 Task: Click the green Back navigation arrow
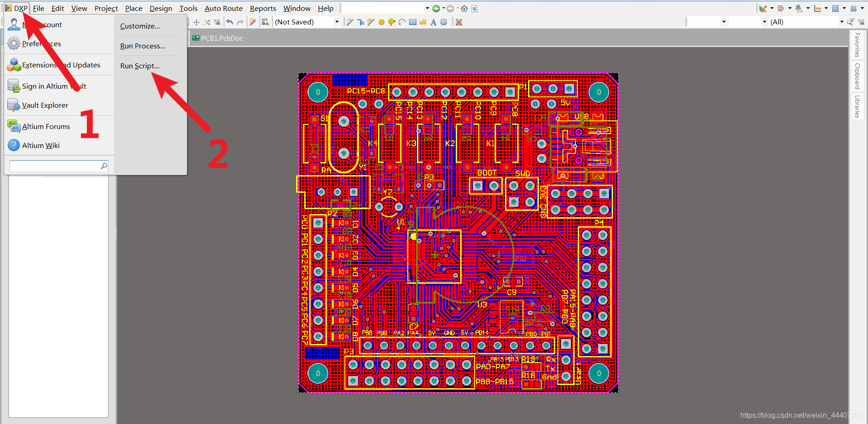point(436,8)
